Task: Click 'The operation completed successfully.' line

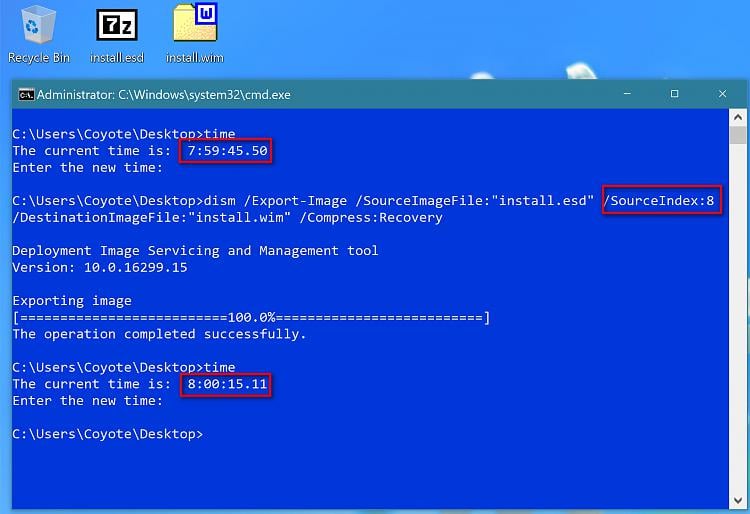Action: pyautogui.click(x=159, y=334)
